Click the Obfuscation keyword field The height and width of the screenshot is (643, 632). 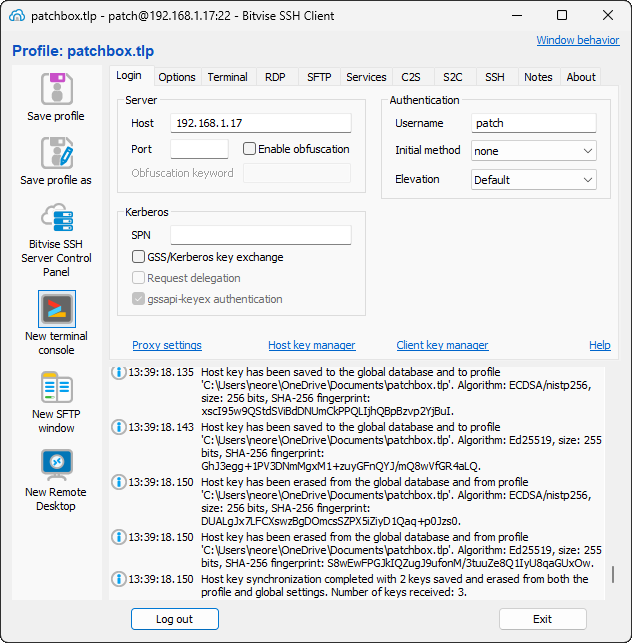coord(297,173)
